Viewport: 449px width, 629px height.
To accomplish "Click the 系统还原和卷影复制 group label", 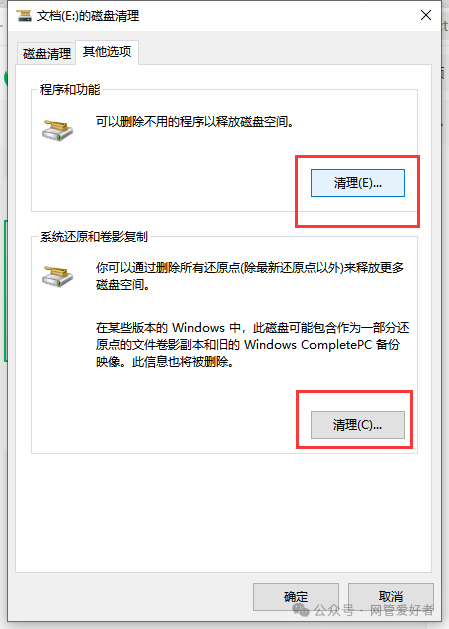I will pos(94,237).
